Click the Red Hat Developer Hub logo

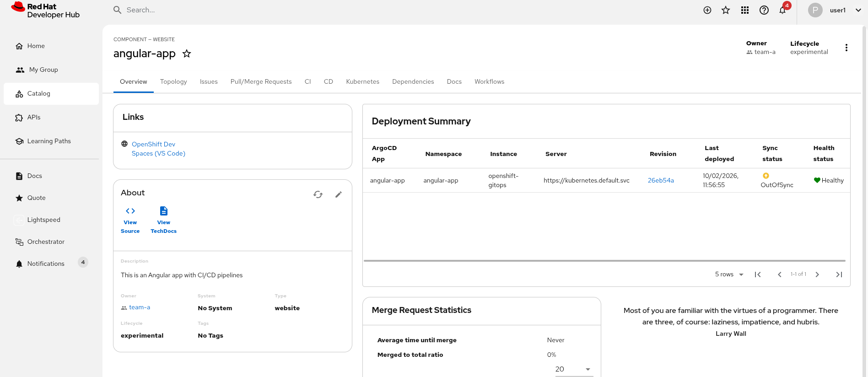[x=45, y=11]
